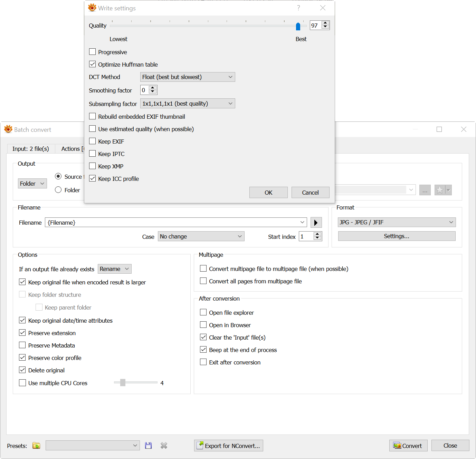Close the Write settings dialog

323,8
